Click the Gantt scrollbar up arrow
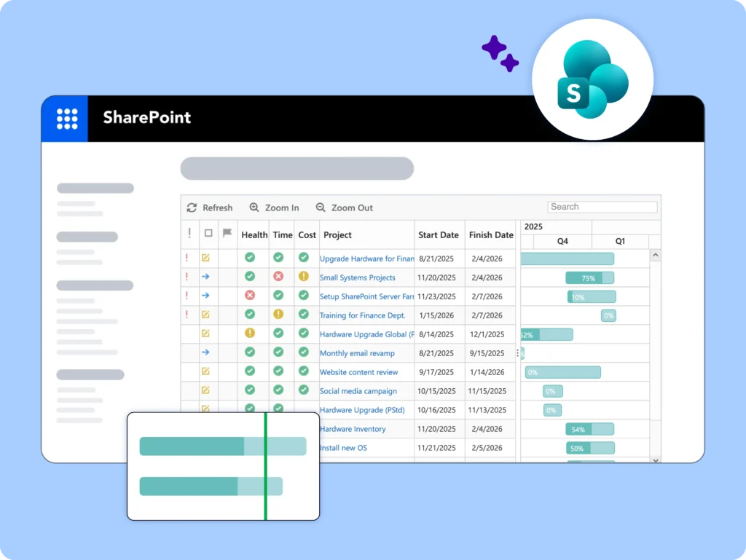The height and width of the screenshot is (560, 746). pyautogui.click(x=655, y=256)
